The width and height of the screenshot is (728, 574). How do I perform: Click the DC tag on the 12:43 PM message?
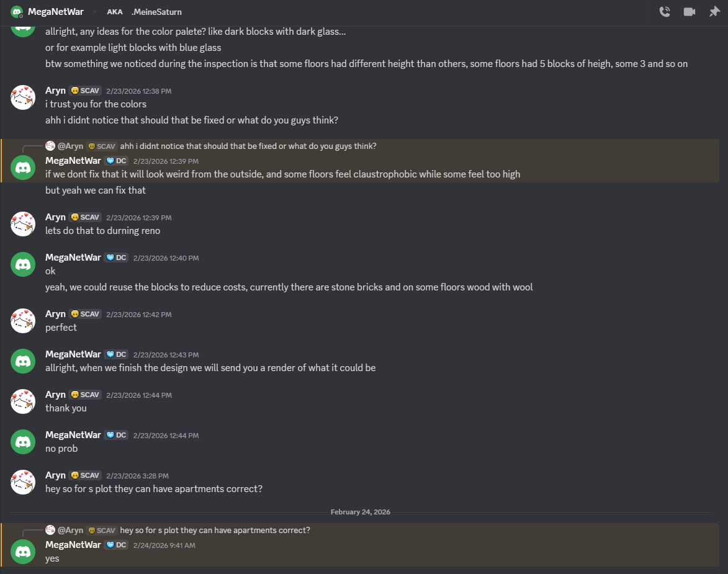click(116, 354)
